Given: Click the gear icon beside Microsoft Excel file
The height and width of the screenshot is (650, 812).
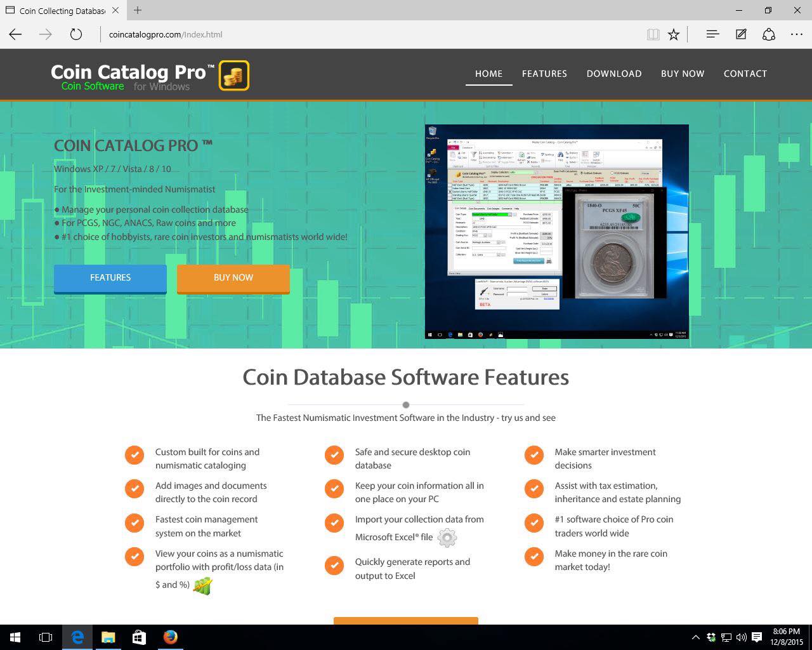Looking at the screenshot, I should (447, 538).
